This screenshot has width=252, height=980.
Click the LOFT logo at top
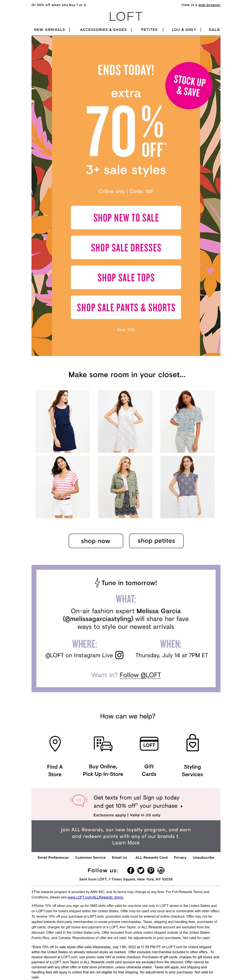point(126,16)
